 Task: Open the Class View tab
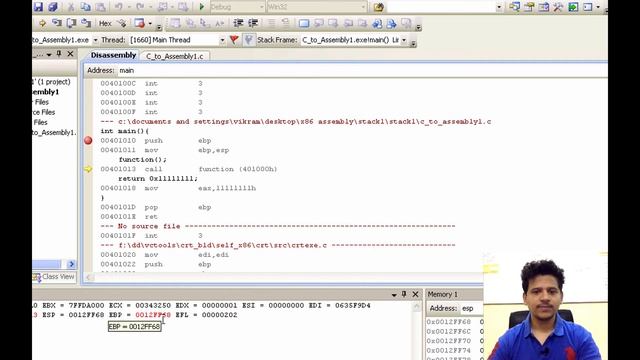pos(55,277)
